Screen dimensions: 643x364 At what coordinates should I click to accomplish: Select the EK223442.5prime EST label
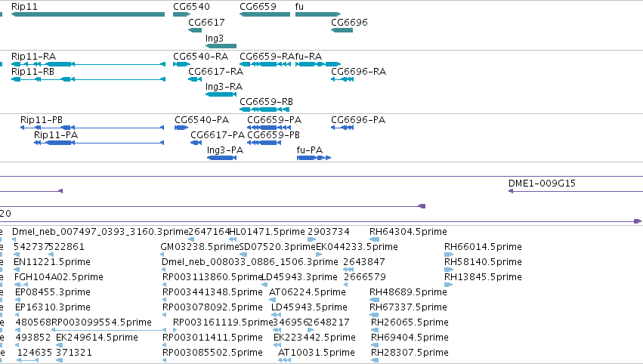(314, 338)
